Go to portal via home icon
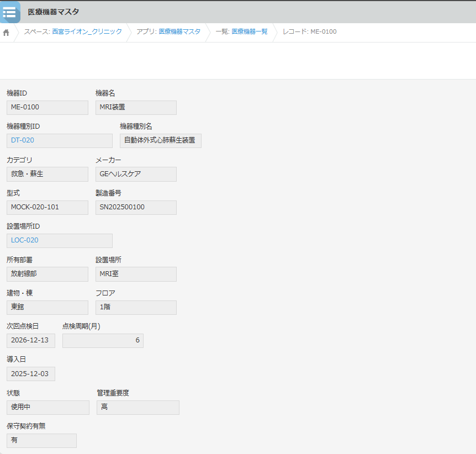This screenshot has width=476, height=454. pyautogui.click(x=6, y=33)
